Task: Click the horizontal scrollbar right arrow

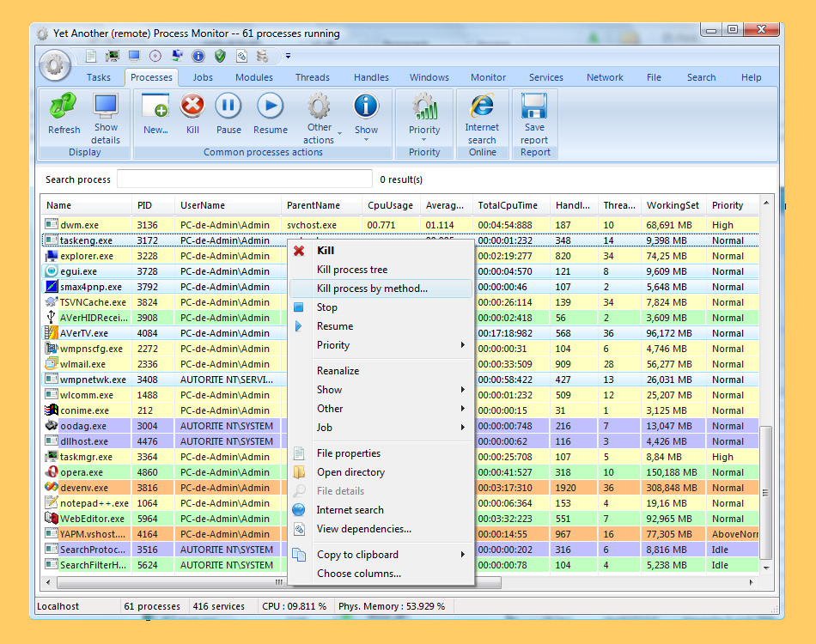Action: [751, 583]
